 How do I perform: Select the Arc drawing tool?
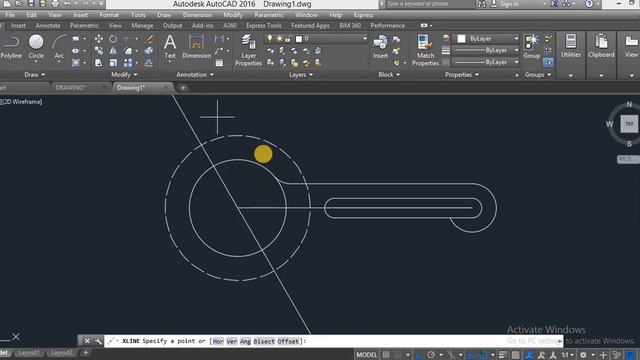59,47
